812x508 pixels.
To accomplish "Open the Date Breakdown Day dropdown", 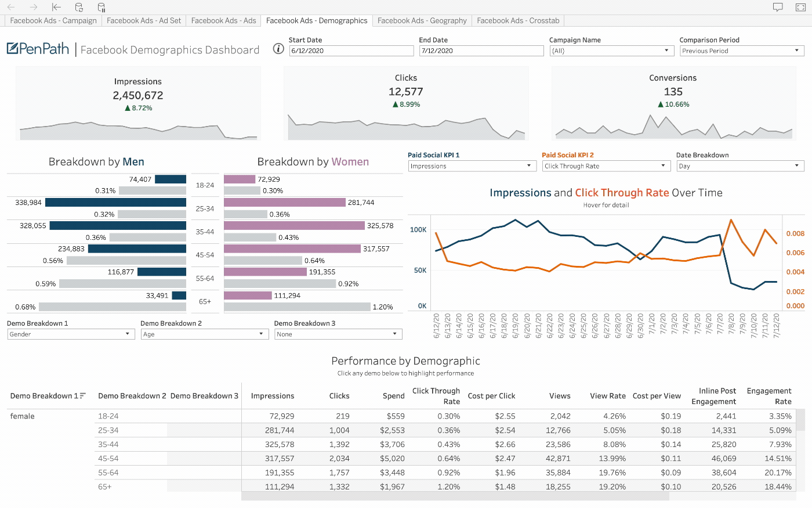I will (x=740, y=166).
